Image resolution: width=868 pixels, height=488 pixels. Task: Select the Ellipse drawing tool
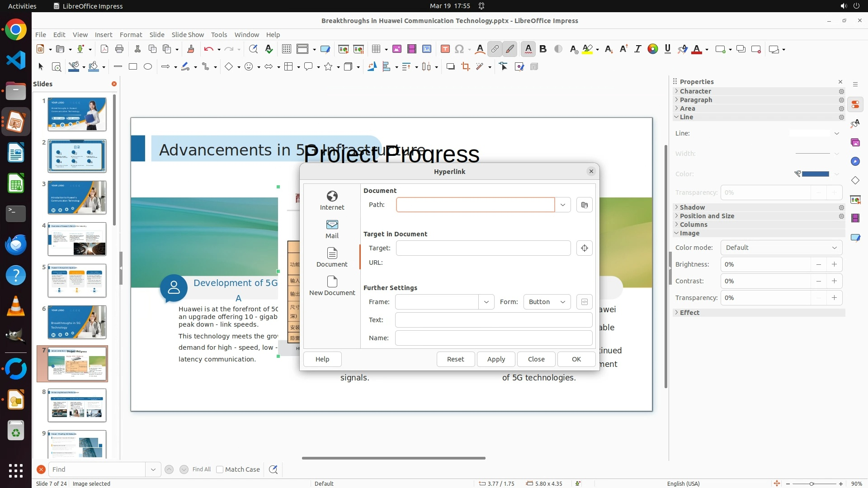tap(147, 67)
